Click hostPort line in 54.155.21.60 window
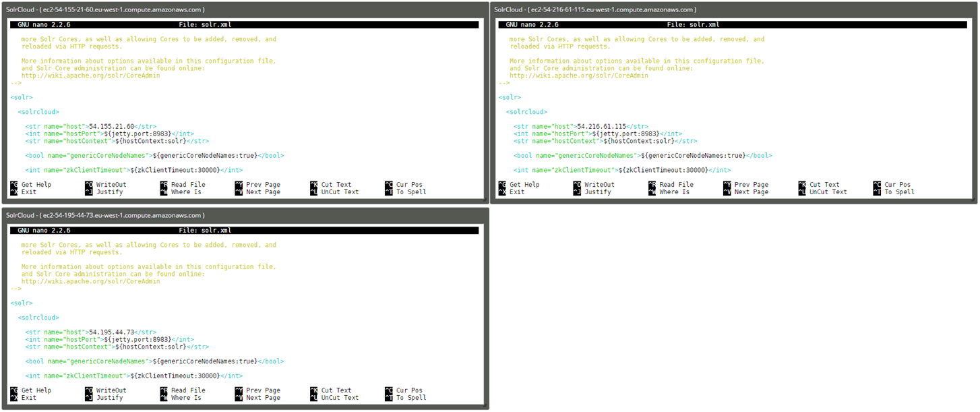Screen dimensions: 980x412 (109, 134)
